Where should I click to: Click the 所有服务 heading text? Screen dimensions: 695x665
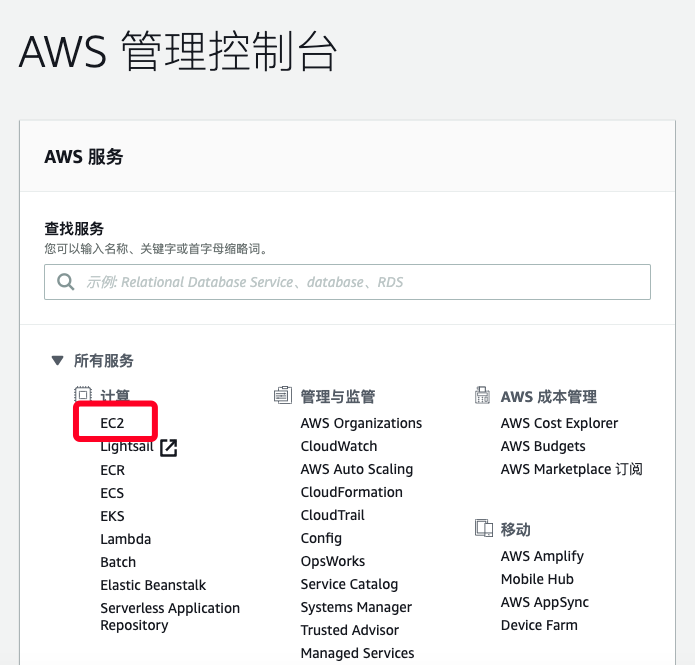(104, 360)
